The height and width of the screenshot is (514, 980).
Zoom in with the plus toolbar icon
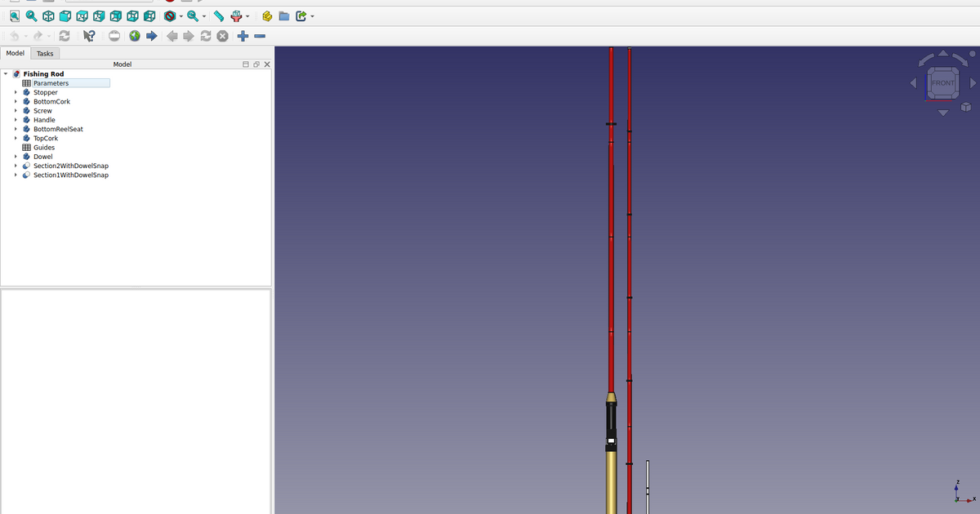242,36
